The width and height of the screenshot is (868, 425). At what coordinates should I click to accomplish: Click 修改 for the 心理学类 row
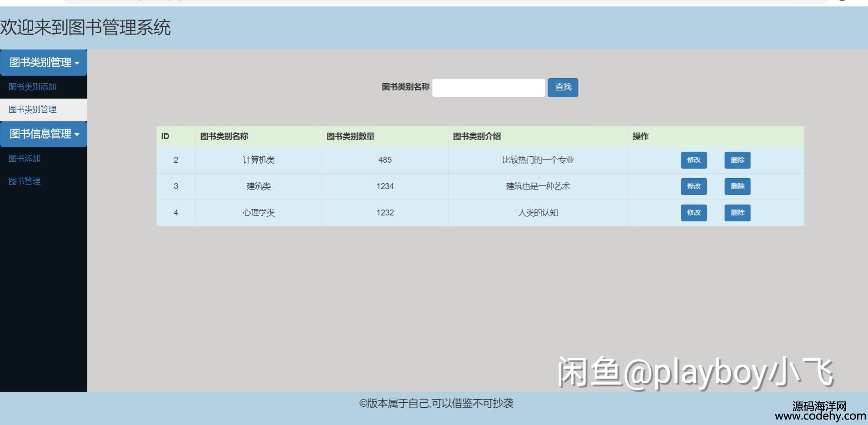click(694, 213)
